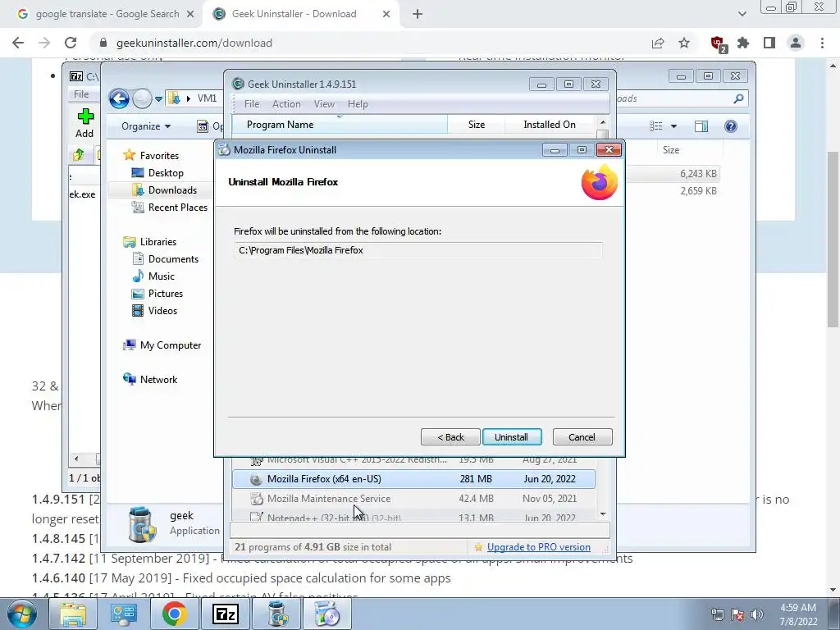Open Explorer recent locations dropdown arrow
This screenshot has width=840, height=630.
[x=158, y=99]
